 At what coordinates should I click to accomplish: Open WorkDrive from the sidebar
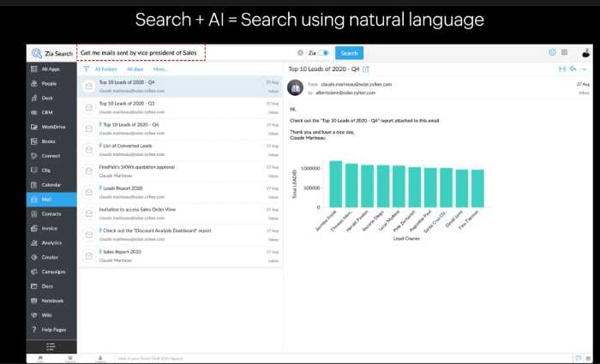coord(51,127)
